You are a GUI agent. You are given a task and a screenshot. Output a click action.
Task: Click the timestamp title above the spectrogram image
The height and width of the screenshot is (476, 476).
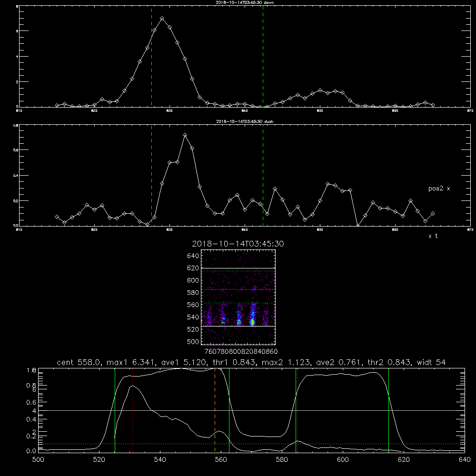(238, 244)
